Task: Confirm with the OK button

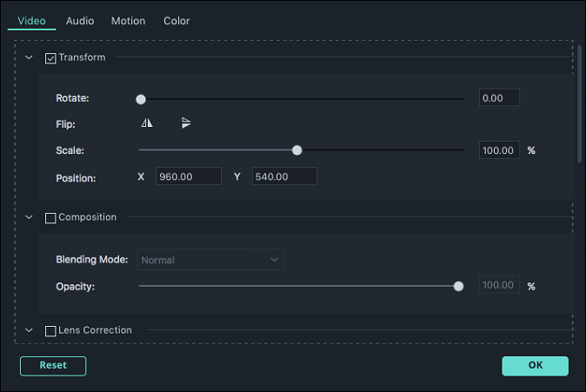Action: pos(536,366)
